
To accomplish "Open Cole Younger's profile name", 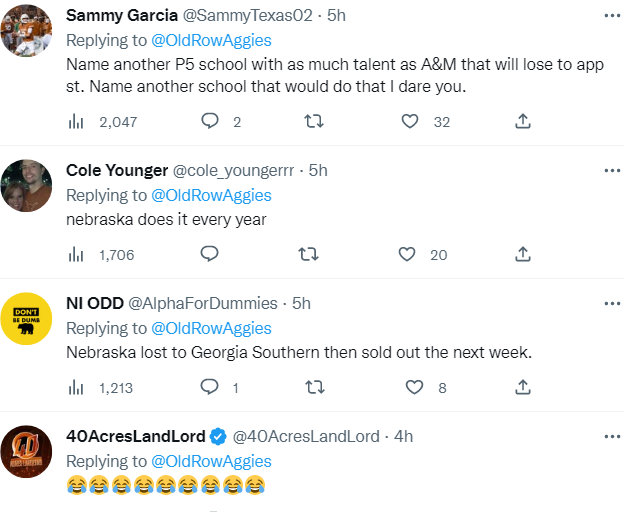I will tap(116, 170).
